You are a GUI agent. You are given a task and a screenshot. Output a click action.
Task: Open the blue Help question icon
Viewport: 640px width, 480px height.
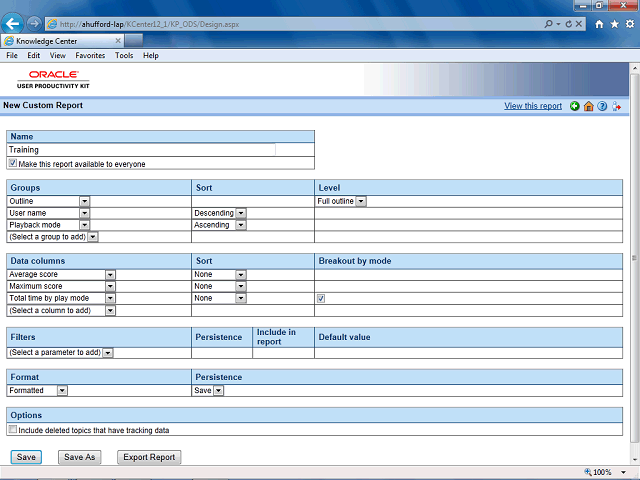tap(602, 107)
